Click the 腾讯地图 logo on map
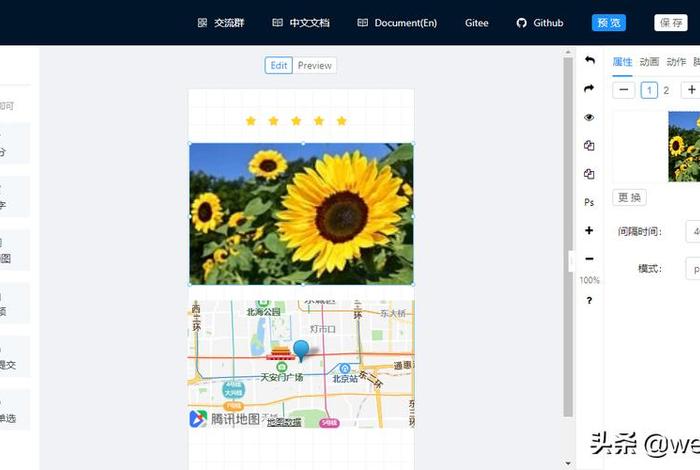Screen dimensions: 700x470 pos(225,419)
